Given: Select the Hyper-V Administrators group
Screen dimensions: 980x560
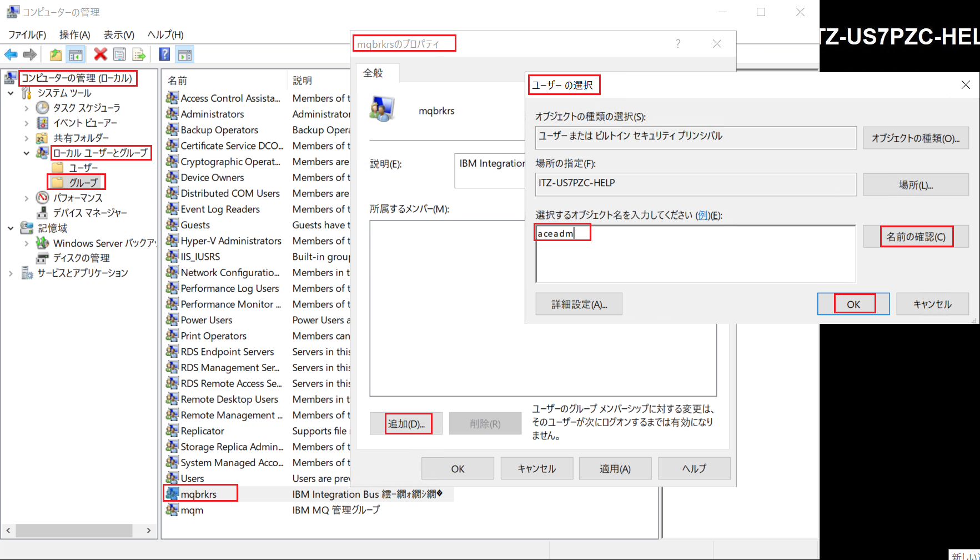Looking at the screenshot, I should (x=231, y=241).
